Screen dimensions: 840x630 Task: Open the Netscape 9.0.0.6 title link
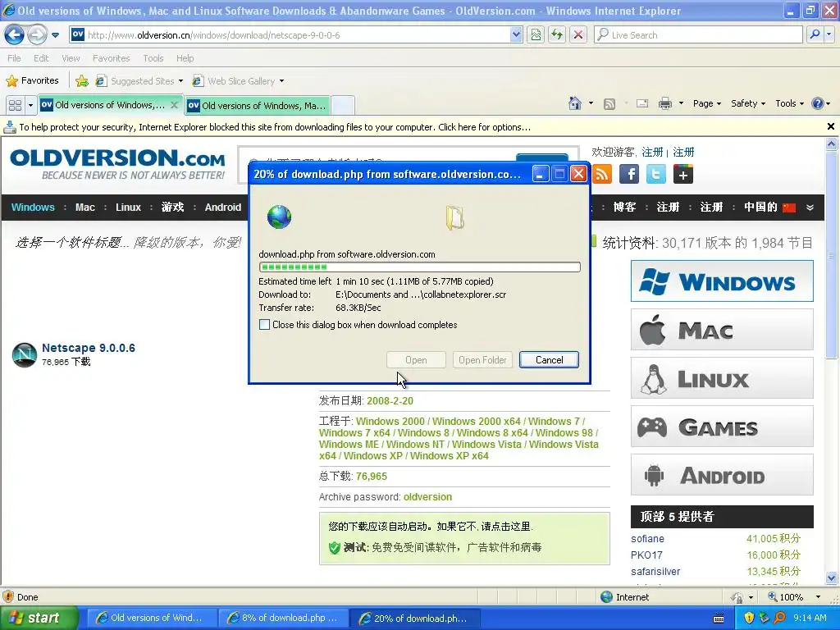point(89,348)
